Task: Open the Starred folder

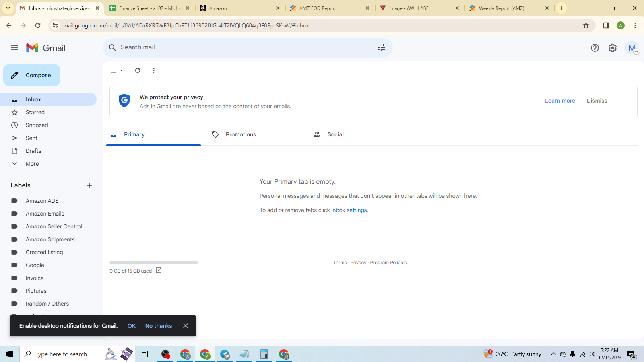Action: pyautogui.click(x=48, y=112)
